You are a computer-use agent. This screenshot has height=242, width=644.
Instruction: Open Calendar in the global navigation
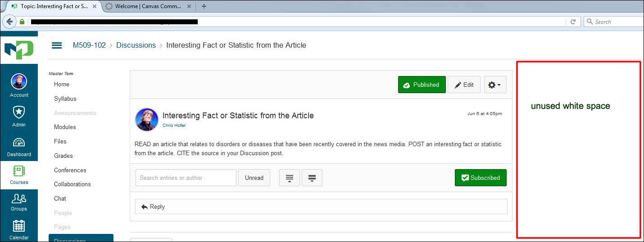[x=19, y=229]
